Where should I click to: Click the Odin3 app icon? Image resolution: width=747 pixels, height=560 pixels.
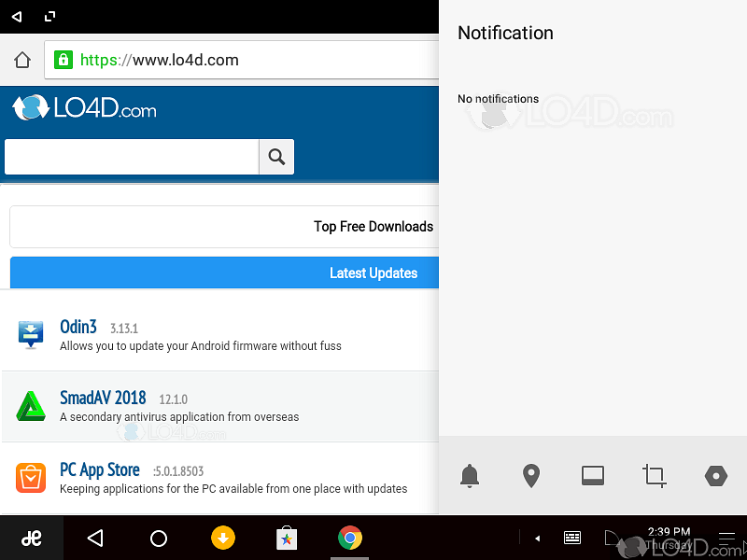point(31,334)
